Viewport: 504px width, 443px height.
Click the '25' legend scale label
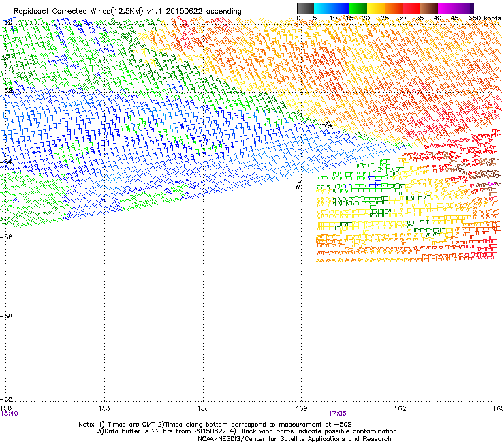(x=384, y=18)
